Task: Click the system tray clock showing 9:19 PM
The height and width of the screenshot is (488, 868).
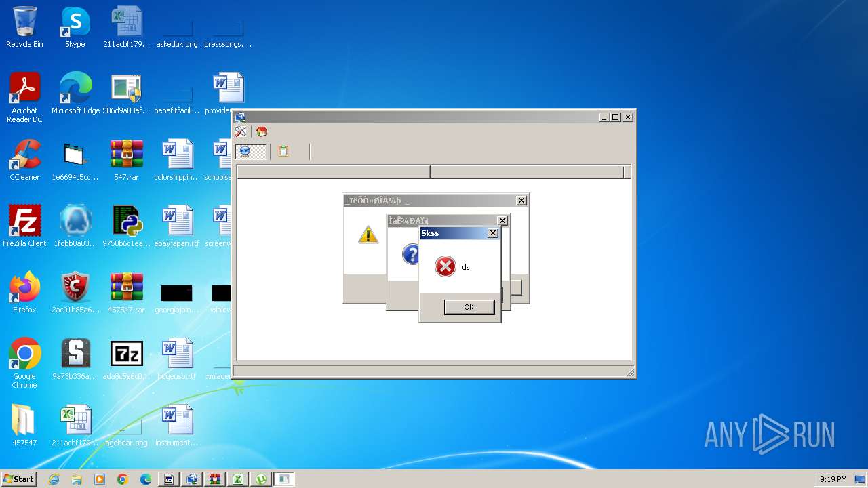Action: tap(833, 479)
